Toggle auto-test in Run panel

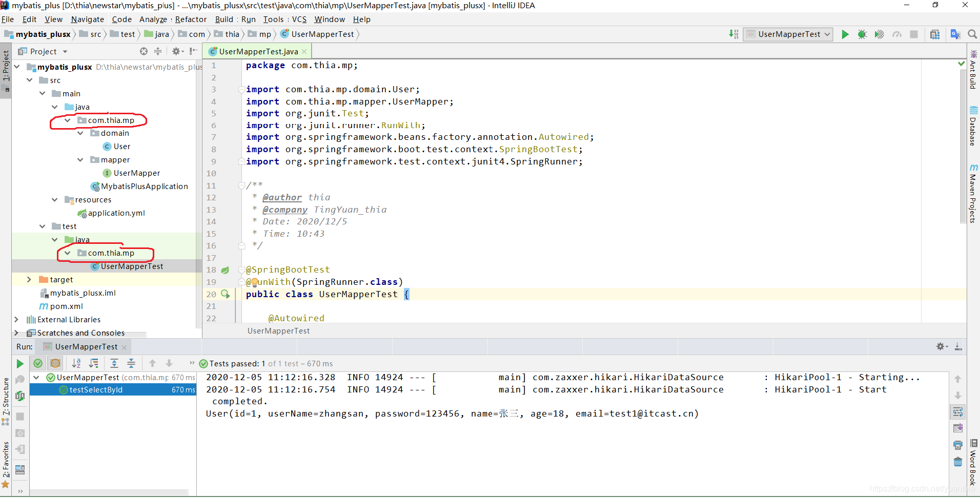tap(20, 396)
